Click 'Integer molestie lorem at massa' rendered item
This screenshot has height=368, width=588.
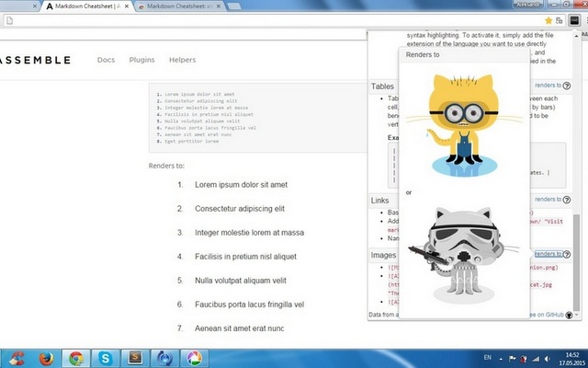click(x=249, y=233)
